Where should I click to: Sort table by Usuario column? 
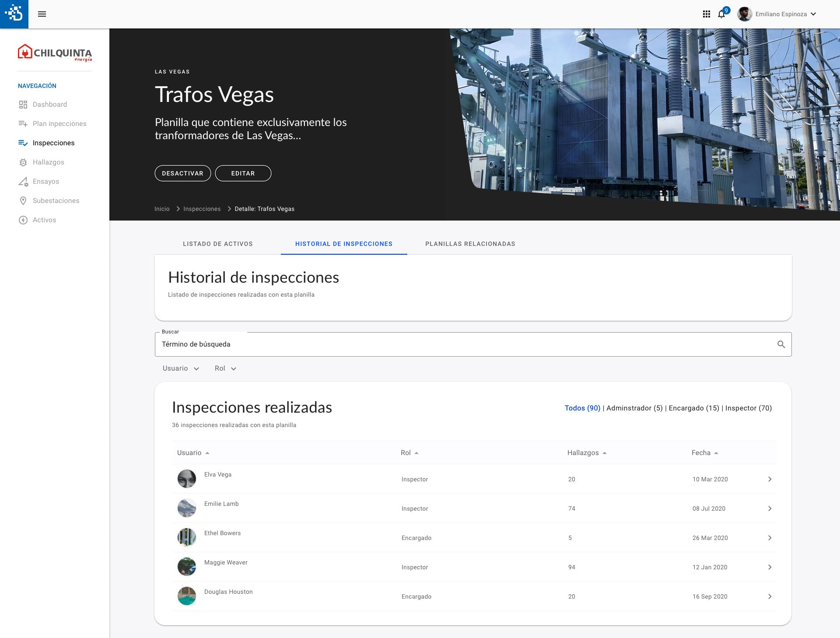(193, 453)
